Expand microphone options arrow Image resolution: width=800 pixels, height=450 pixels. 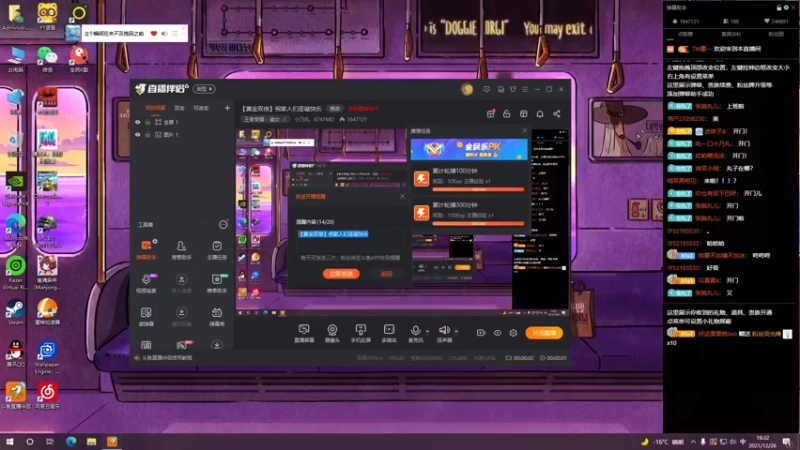(428, 331)
